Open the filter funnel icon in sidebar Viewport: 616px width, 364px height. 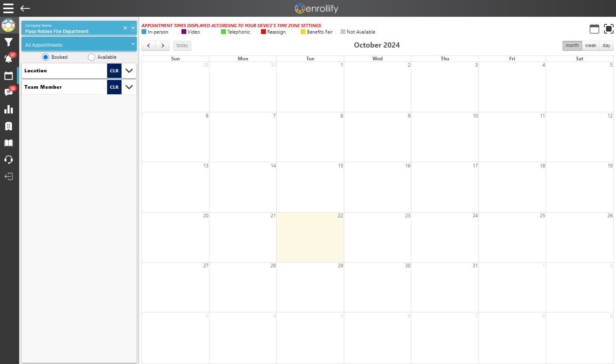[8, 42]
